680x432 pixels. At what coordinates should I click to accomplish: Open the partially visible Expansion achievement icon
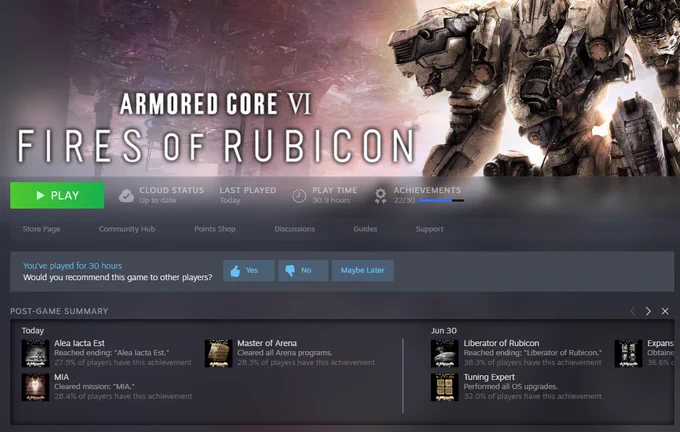click(x=628, y=353)
